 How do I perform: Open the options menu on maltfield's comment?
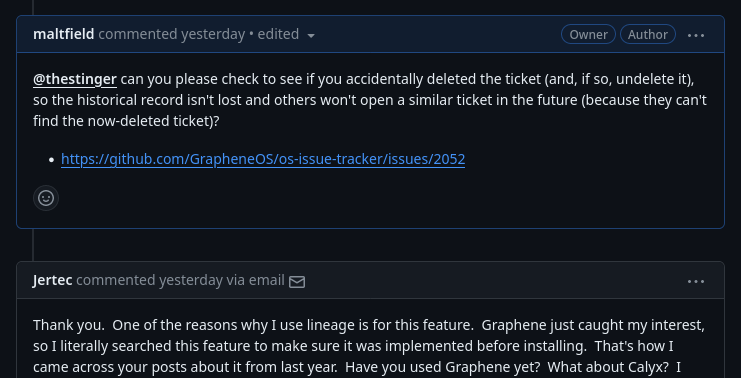696,35
